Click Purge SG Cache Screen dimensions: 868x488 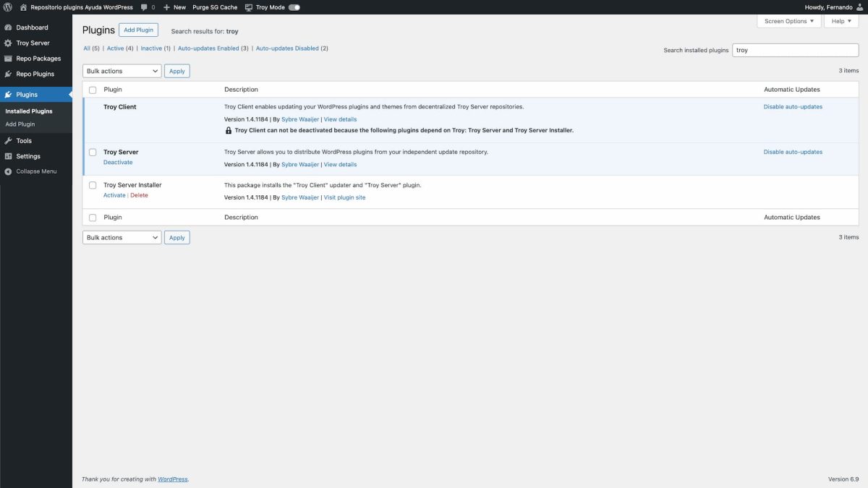point(215,7)
